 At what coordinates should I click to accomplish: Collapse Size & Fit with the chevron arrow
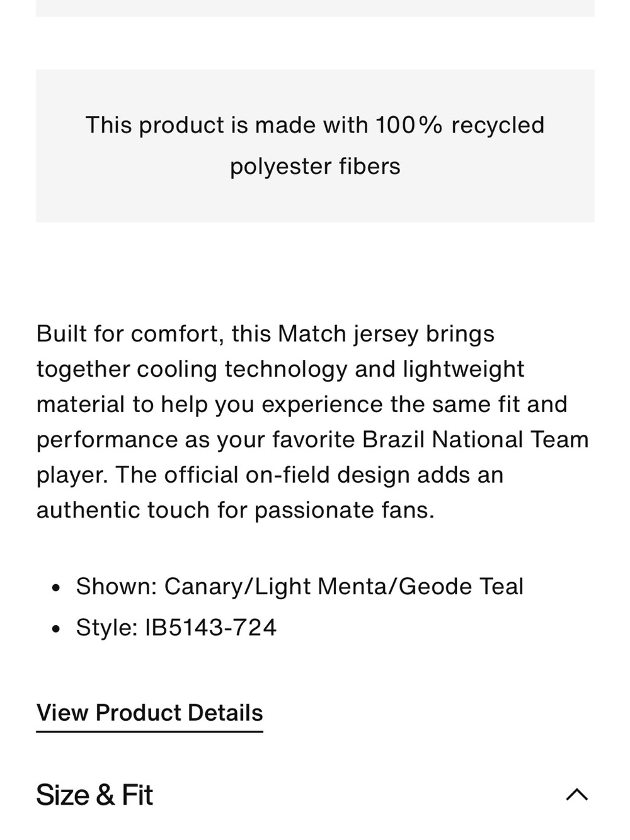[x=576, y=795]
